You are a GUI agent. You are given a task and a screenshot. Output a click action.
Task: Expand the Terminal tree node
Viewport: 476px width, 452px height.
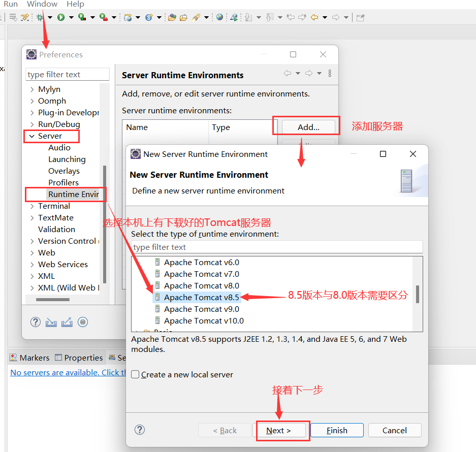[32, 206]
